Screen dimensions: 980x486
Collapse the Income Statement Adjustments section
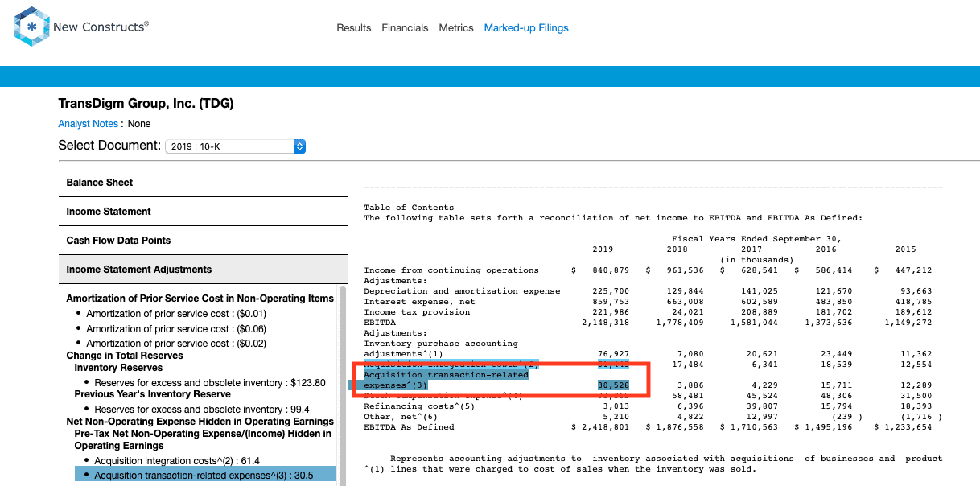pos(204,270)
